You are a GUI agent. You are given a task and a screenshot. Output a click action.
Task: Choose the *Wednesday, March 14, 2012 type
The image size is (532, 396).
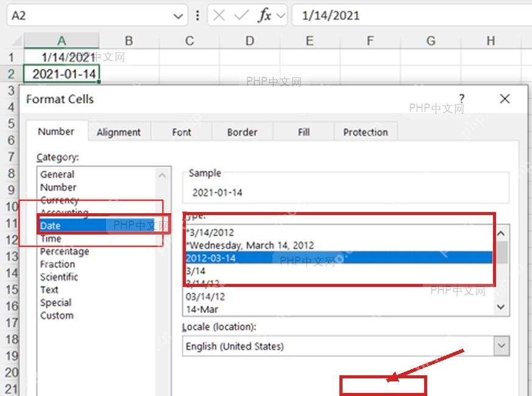coord(339,246)
